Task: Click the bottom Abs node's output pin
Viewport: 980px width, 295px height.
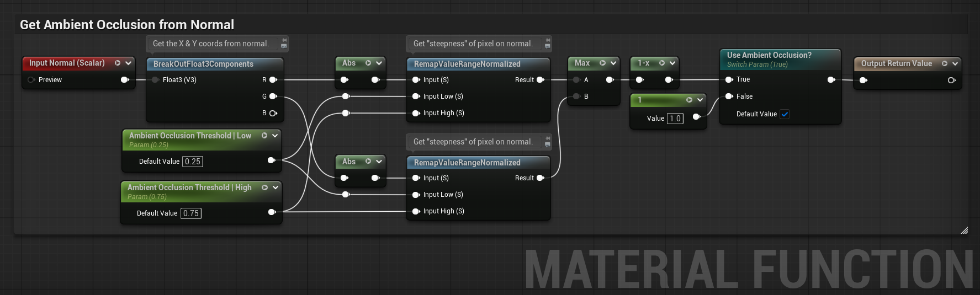Action: [375, 178]
